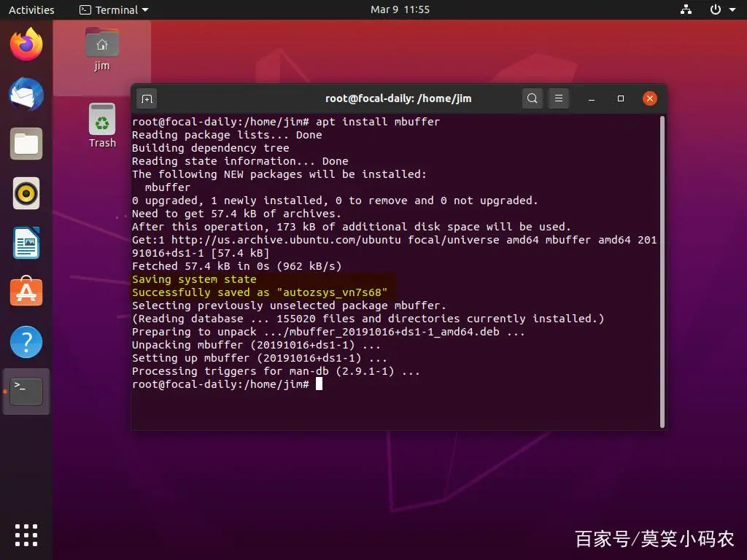Open LibreOffice Writer from the dock

(x=26, y=243)
